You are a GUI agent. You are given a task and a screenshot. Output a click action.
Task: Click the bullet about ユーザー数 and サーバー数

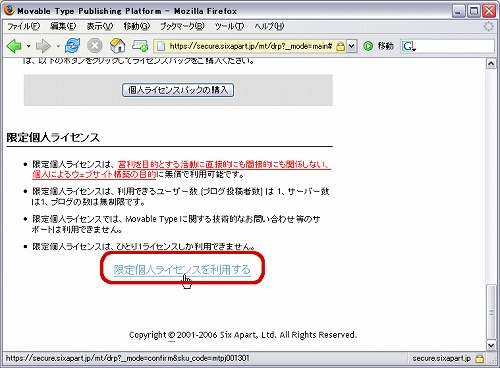click(180, 196)
